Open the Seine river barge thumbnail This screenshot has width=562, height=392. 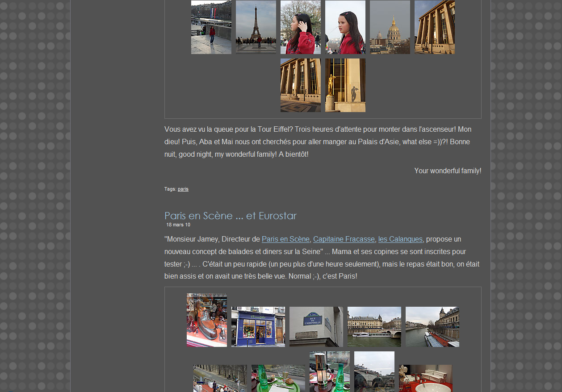tap(432, 327)
